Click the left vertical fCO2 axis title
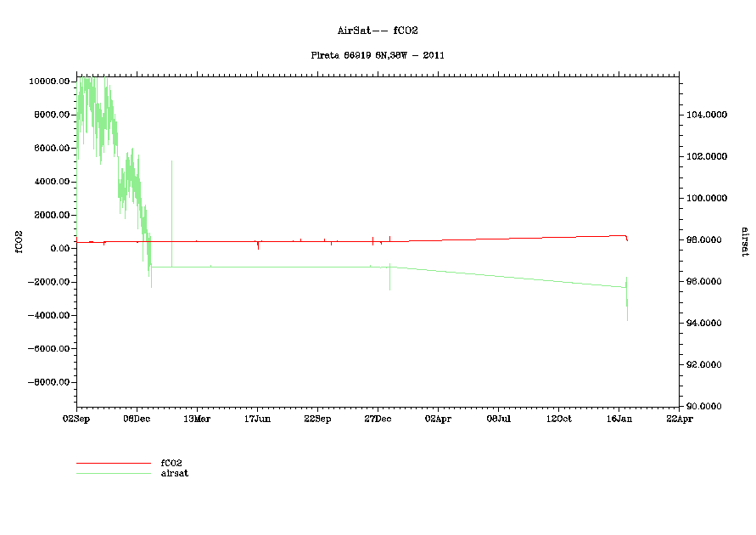Image resolution: width=756 pixels, height=535 pixels. tap(18, 241)
